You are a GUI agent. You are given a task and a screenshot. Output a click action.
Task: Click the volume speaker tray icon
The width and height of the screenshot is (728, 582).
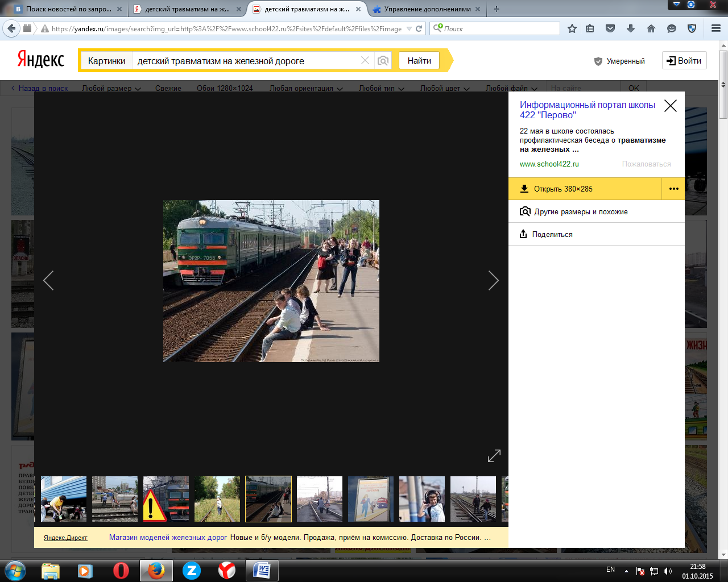[x=668, y=571]
